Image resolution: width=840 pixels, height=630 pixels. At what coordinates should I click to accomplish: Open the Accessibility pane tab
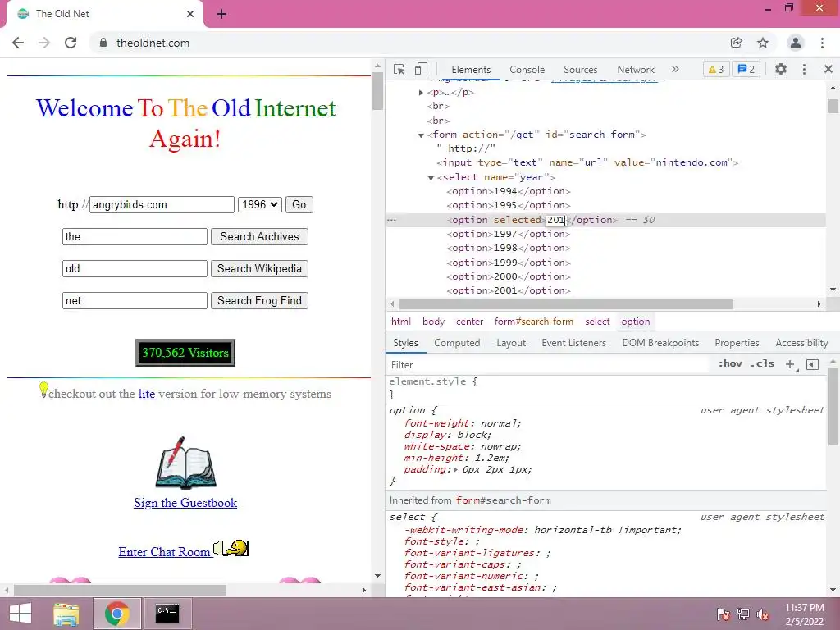click(801, 343)
